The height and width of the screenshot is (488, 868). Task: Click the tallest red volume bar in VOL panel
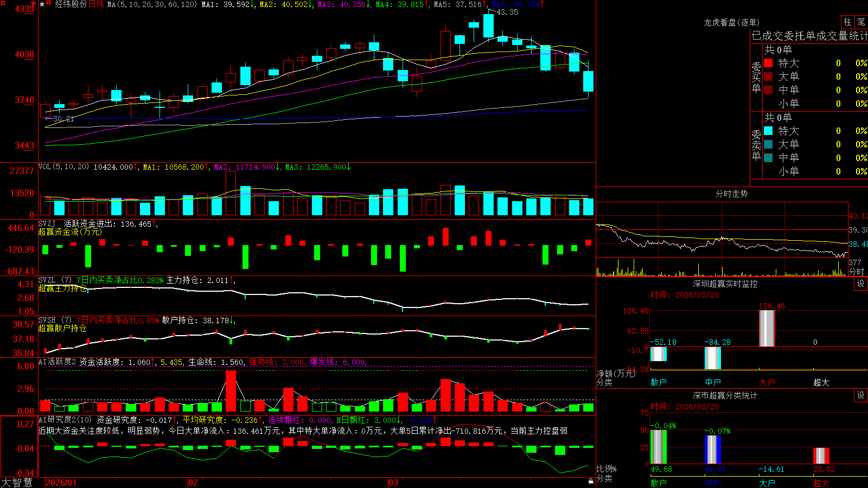231,193
